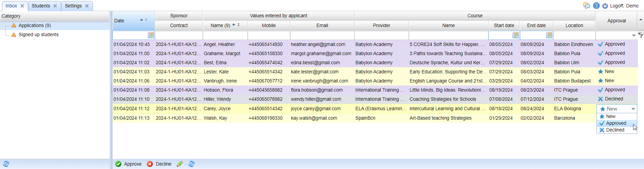Open calendar picker in End date filter
The width and height of the screenshot is (644, 169).
(x=549, y=35)
